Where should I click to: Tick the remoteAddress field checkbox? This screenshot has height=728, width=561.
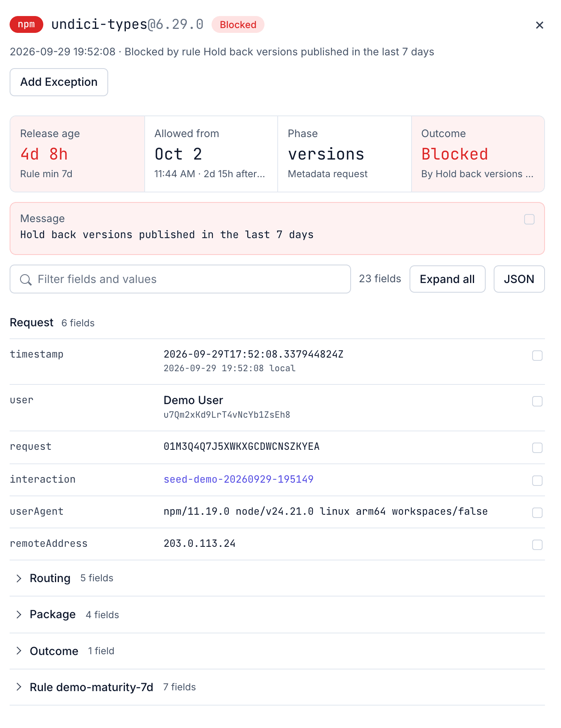click(x=537, y=545)
